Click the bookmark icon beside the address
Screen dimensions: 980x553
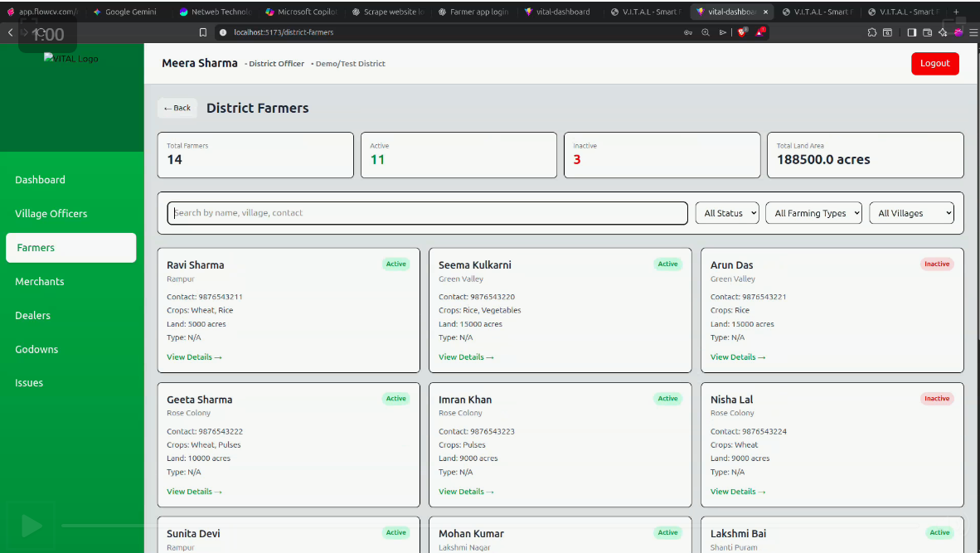203,32
